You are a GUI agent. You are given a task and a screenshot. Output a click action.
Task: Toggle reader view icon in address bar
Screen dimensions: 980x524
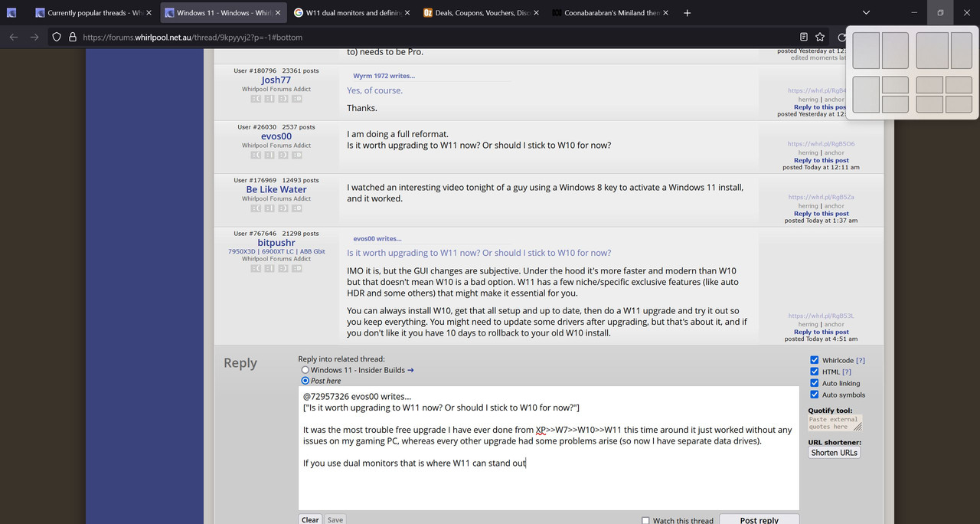point(803,37)
